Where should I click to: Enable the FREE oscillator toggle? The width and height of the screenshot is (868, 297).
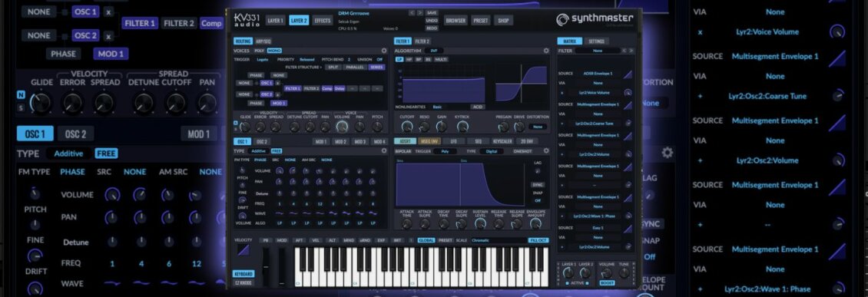coord(277,151)
